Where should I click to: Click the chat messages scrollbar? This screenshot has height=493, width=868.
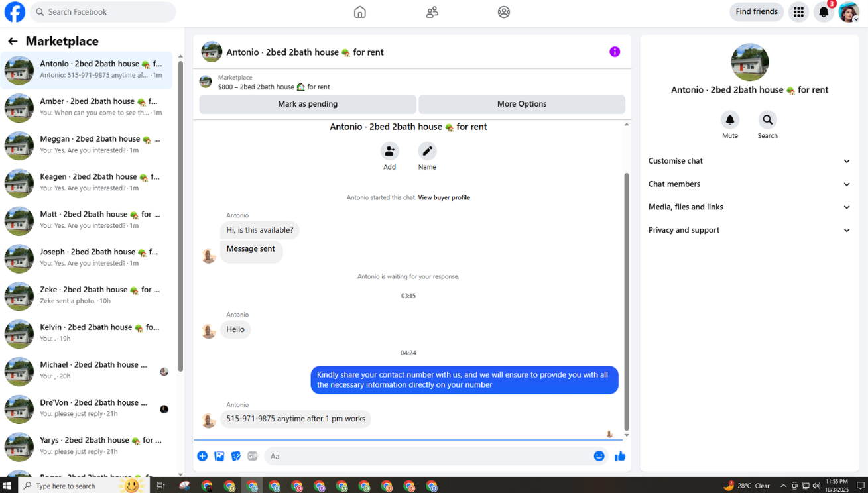pyautogui.click(x=626, y=301)
